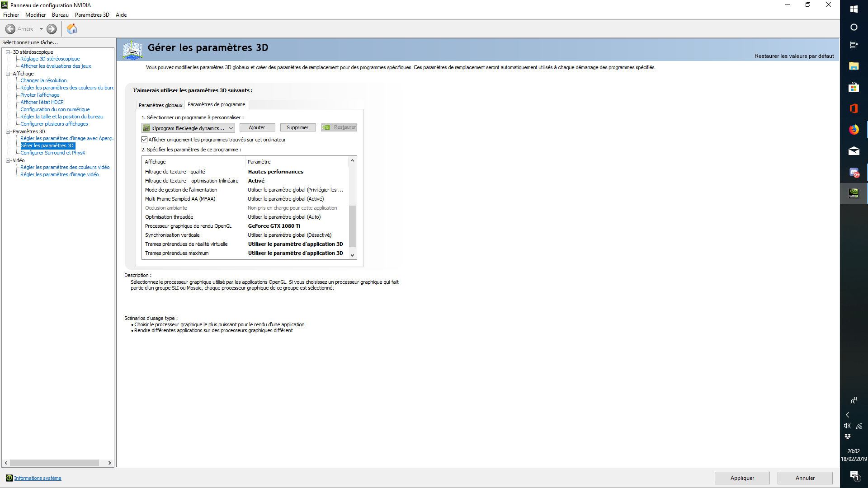
Task: Open the back history dropdown arrow
Action: [41, 29]
